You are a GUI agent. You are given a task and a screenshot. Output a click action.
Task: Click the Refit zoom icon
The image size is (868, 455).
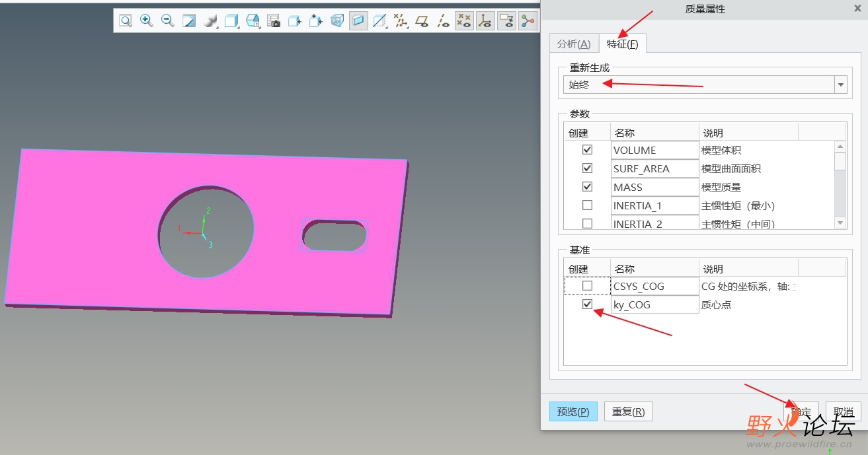tap(125, 21)
